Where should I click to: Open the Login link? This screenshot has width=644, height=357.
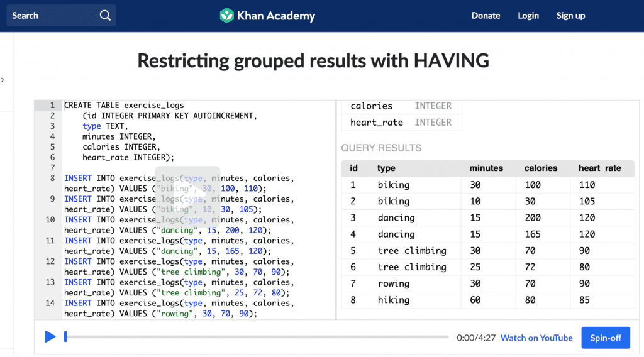coord(528,16)
